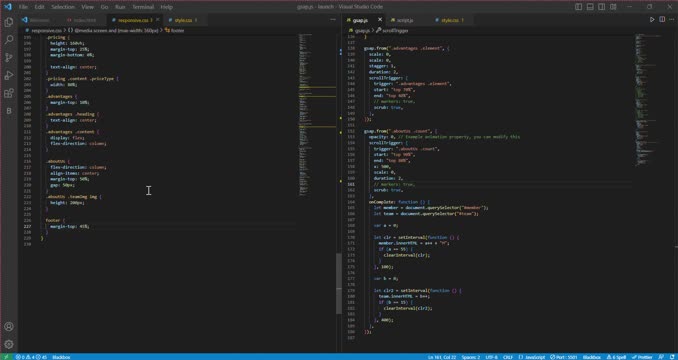
Task: Open the Accounts icon in activity bar
Action: pos(9,327)
